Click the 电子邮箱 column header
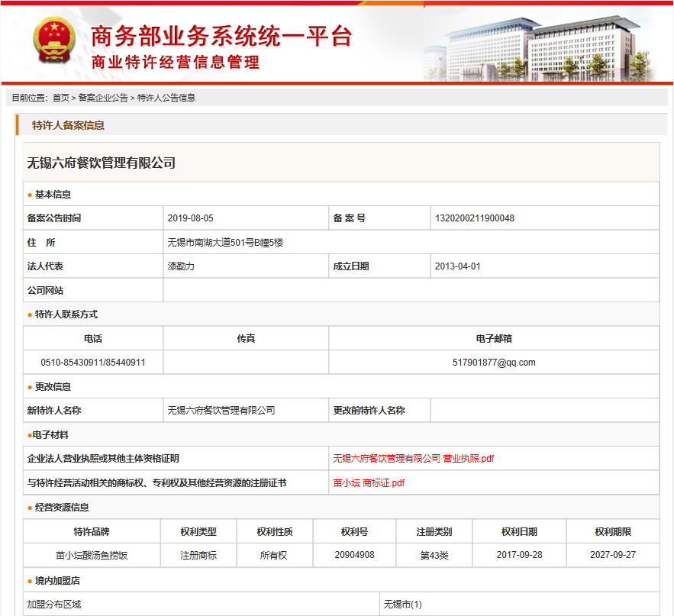674x616 pixels. (x=494, y=339)
